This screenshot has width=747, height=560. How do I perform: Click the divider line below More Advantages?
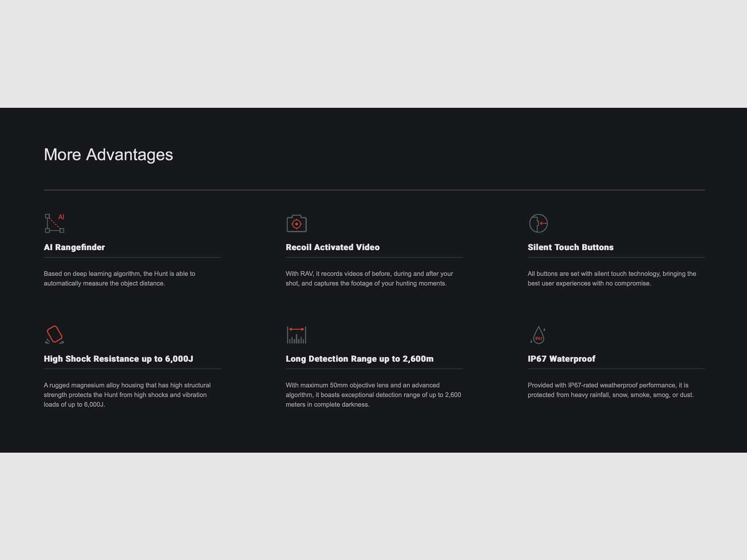[x=374, y=190]
